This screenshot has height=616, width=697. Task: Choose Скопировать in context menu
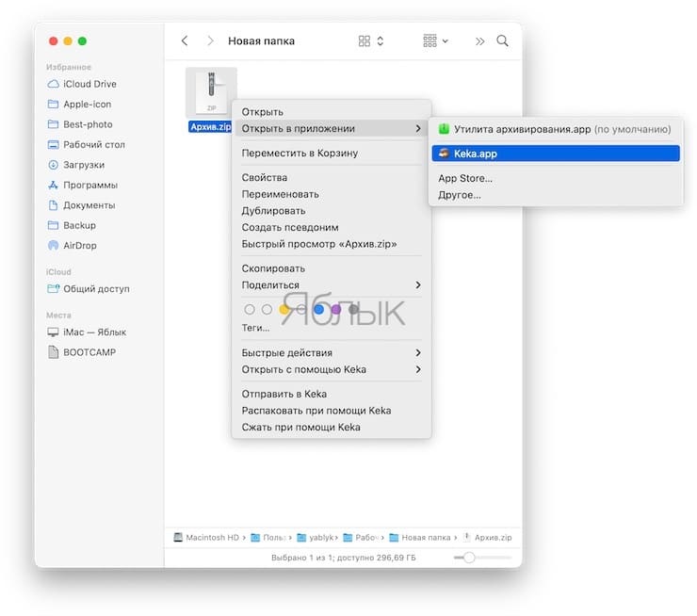tap(332, 268)
